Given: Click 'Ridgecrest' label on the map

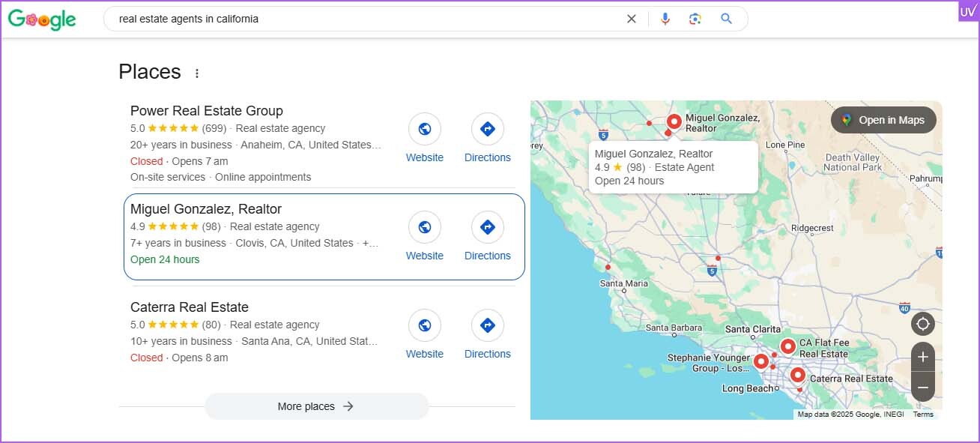Looking at the screenshot, I should point(812,228).
